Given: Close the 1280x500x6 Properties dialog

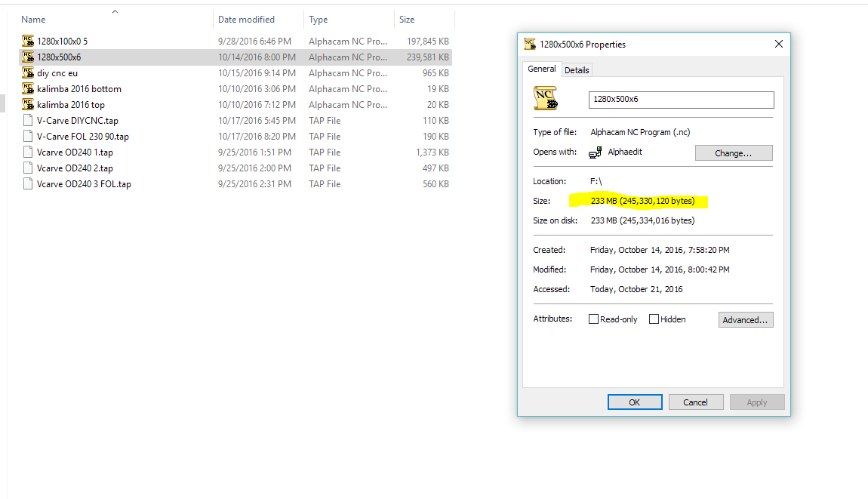Looking at the screenshot, I should click(778, 45).
